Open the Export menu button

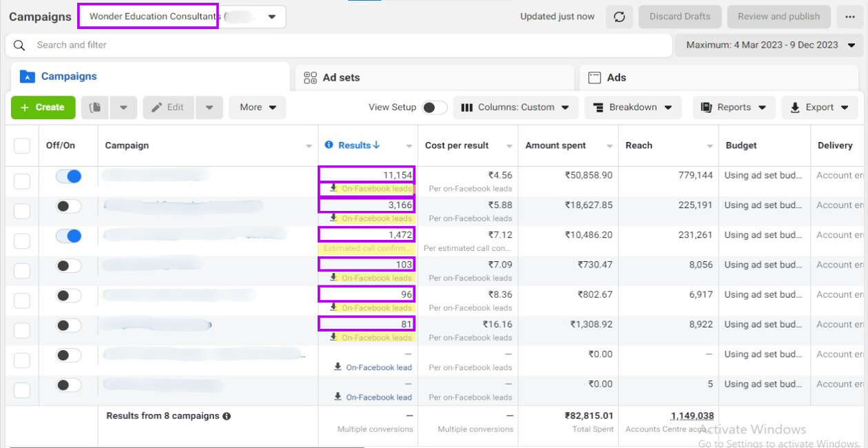tap(819, 108)
